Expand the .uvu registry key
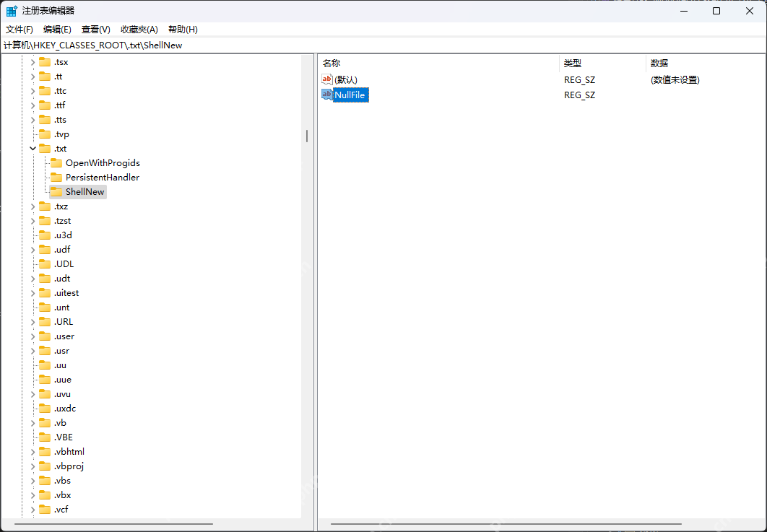Viewport: 767px width, 532px height. click(32, 394)
